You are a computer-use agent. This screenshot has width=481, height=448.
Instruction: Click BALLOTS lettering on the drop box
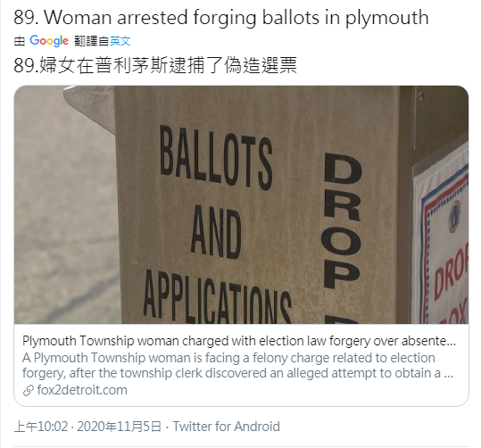coord(216,156)
